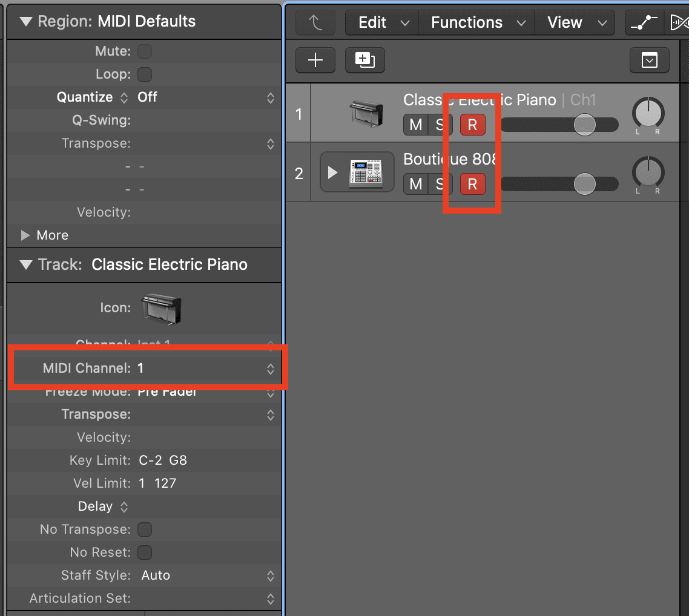
Task: Add a new track with plus button
Action: [315, 60]
